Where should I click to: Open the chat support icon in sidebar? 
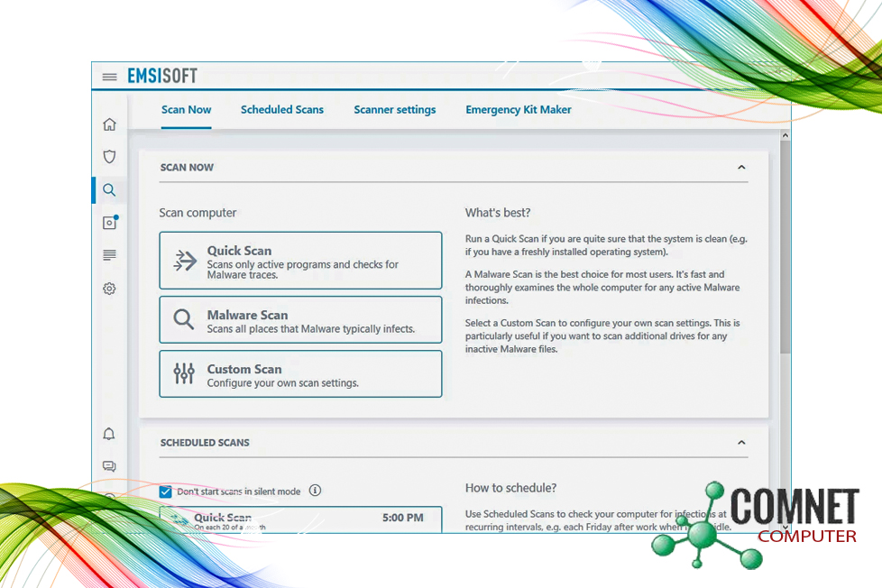click(x=109, y=466)
